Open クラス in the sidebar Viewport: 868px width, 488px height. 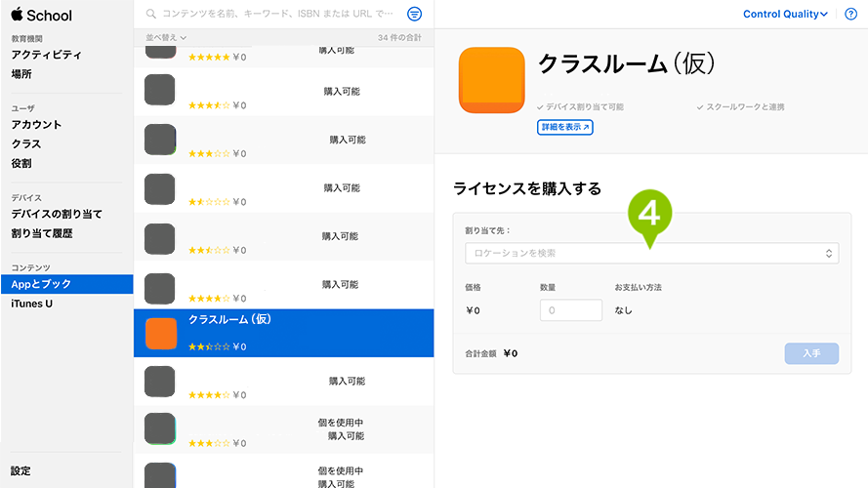point(26,143)
